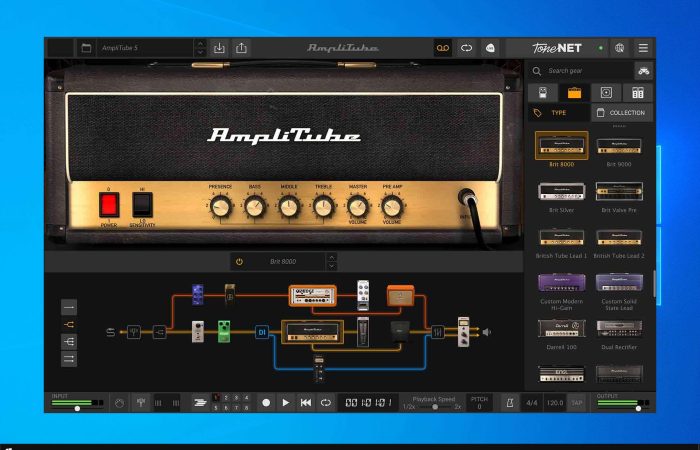Click preset up arrow next to AmpliTube 5

pos(200,44)
